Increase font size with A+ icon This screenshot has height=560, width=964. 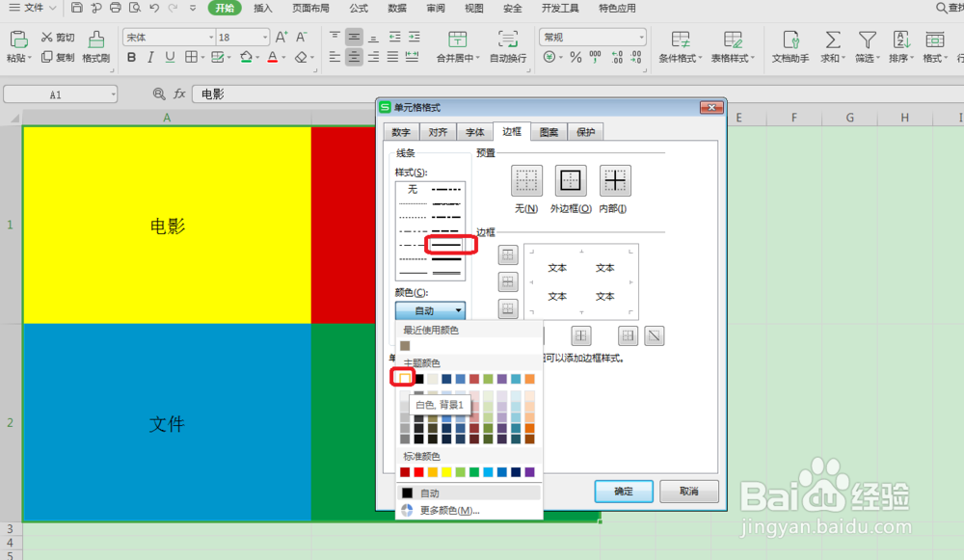tap(281, 38)
